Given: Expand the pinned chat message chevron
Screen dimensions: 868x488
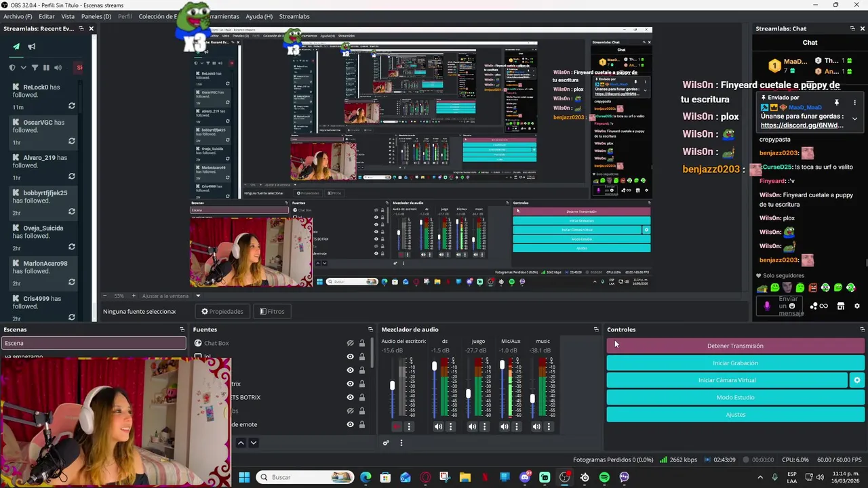Looking at the screenshot, I should [x=854, y=119].
